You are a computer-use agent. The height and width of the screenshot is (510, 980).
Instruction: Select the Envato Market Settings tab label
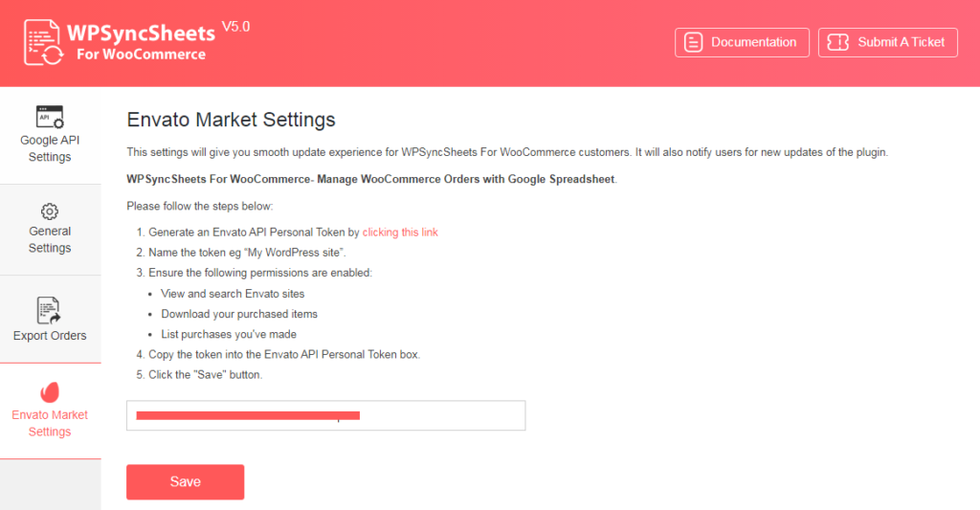[x=50, y=423]
